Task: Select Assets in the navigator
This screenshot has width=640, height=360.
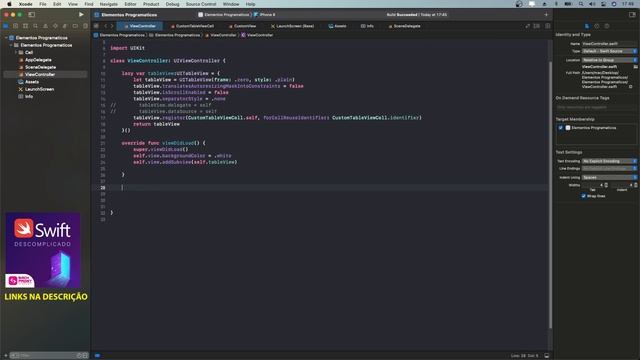Action: tap(32, 82)
